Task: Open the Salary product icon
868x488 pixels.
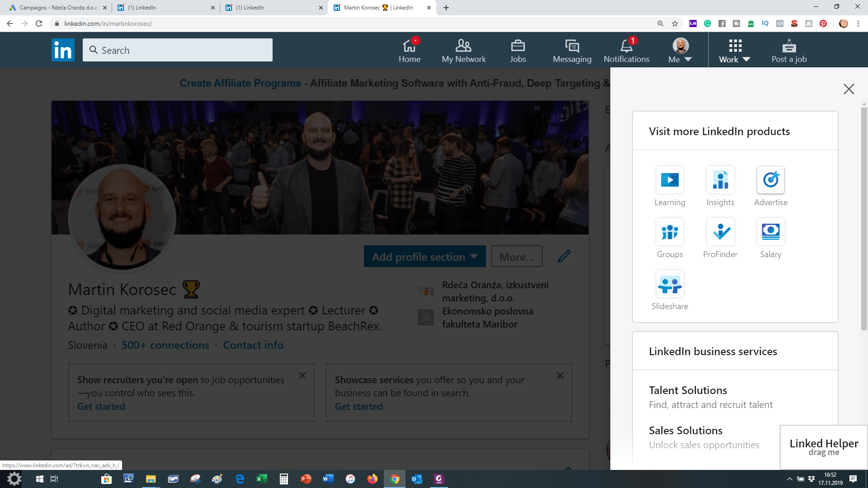Action: 770,232
